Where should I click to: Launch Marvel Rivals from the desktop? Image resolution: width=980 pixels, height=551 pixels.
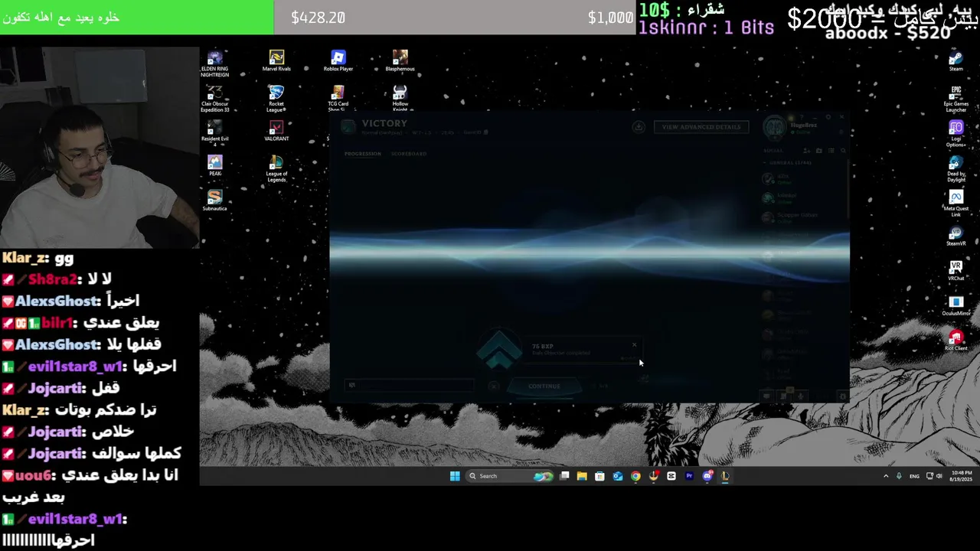pyautogui.click(x=276, y=61)
